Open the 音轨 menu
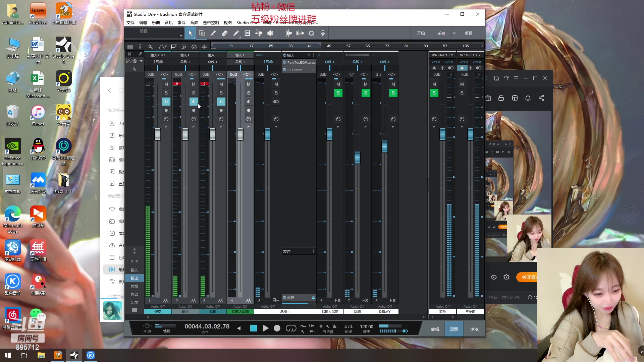The width and height of the screenshot is (644, 362). click(x=169, y=22)
